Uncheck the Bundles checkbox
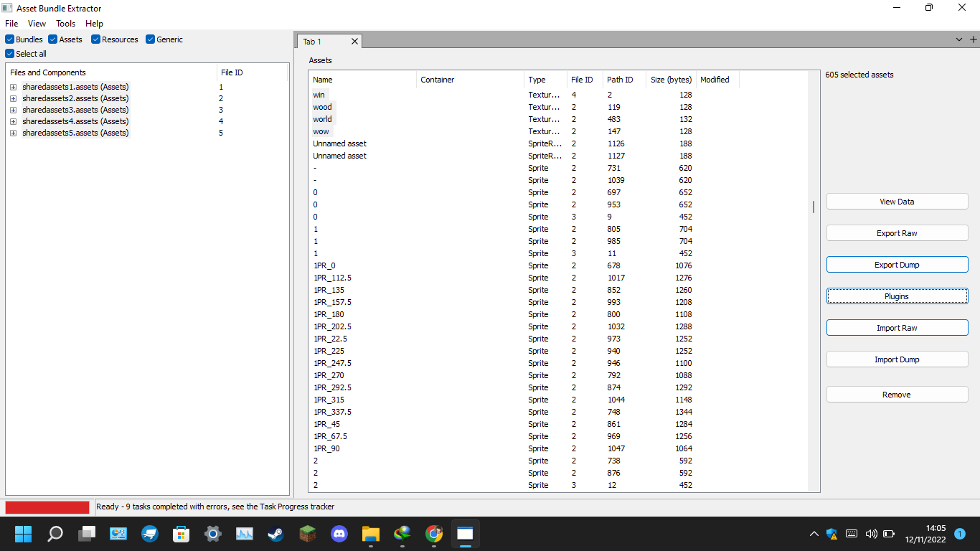Image resolution: width=980 pixels, height=551 pixels. (x=8, y=39)
